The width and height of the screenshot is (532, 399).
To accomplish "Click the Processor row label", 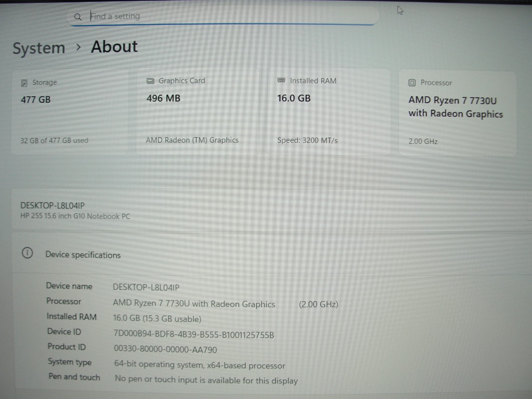I will (x=64, y=301).
